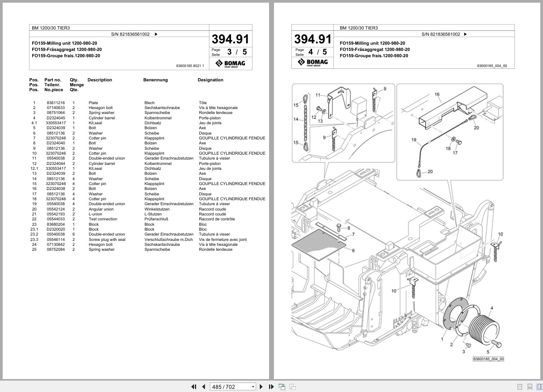Go to the first page
The height and width of the screenshot is (392, 543).
click(x=194, y=387)
